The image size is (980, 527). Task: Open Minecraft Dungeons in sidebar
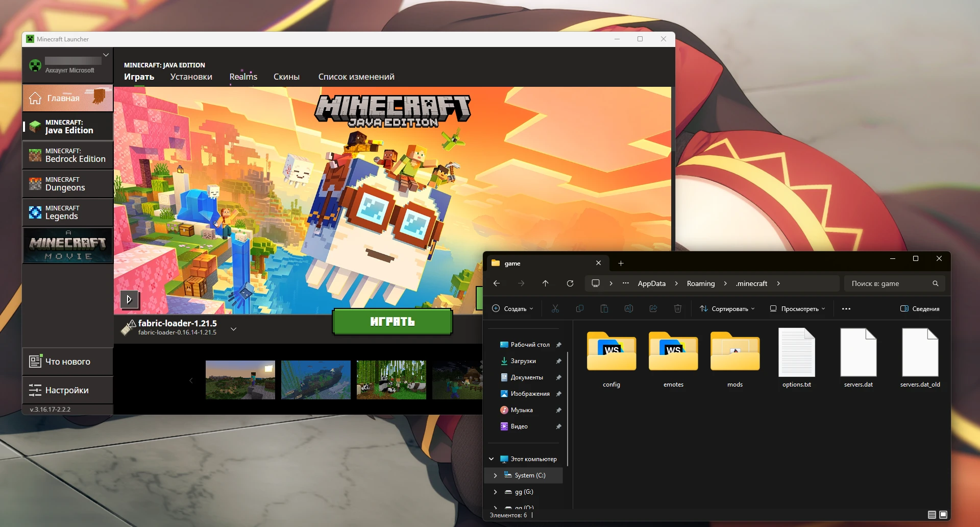[68, 184]
